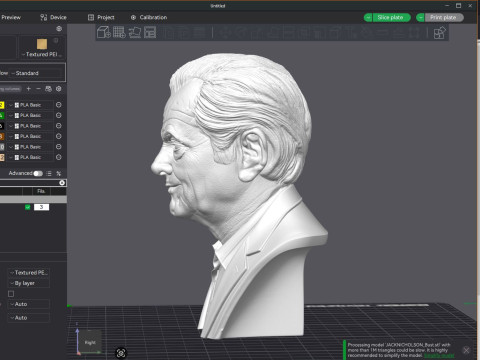480x360 pixels.
Task: Switch to the Device tab
Action: coord(53,17)
